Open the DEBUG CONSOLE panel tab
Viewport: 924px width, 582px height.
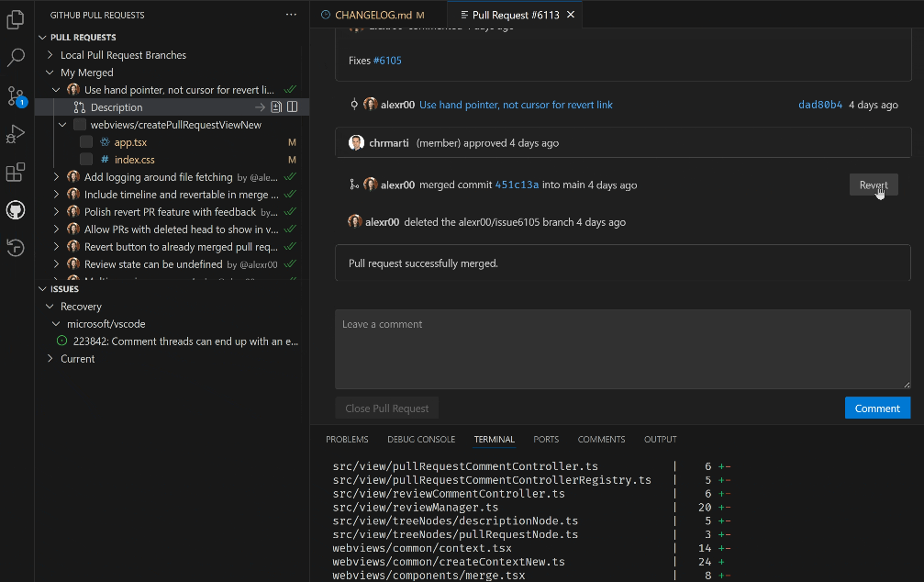pyautogui.click(x=421, y=440)
